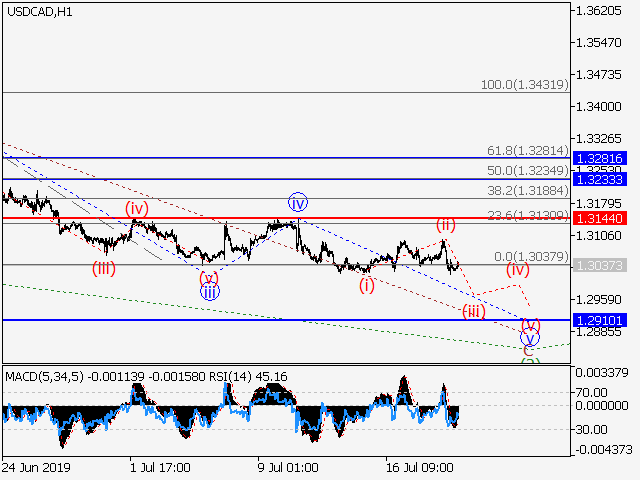640x480 pixels.
Task: Click the 1.35470 price axis value
Action: tap(598, 42)
